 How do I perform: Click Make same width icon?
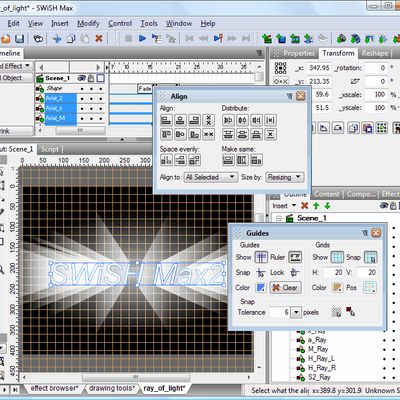click(228, 160)
